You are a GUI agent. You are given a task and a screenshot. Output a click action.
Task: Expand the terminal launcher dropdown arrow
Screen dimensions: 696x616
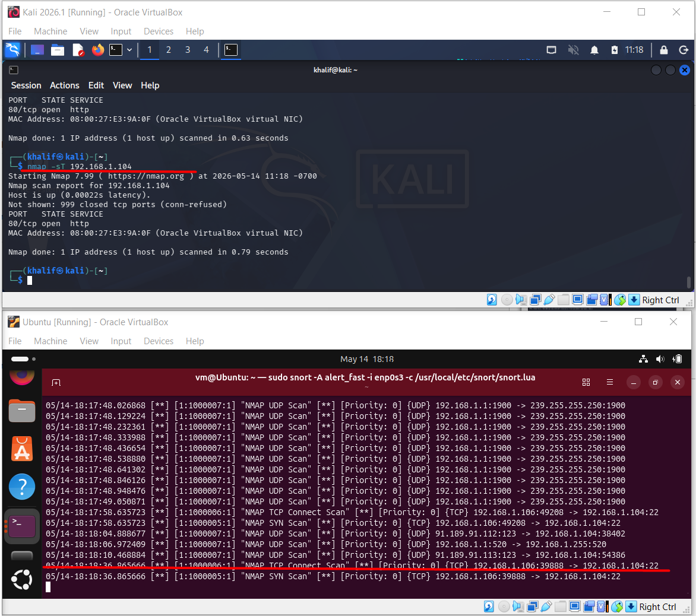tap(129, 50)
